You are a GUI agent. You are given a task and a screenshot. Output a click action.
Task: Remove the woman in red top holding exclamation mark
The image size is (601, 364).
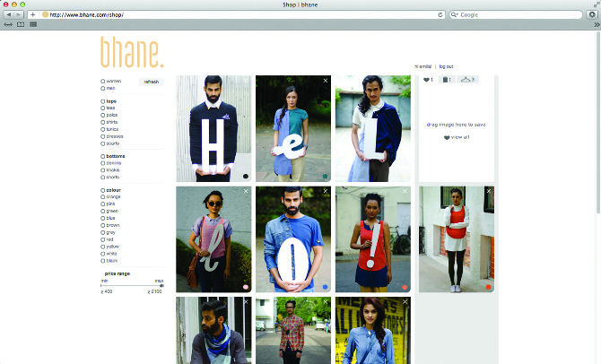[405, 191]
